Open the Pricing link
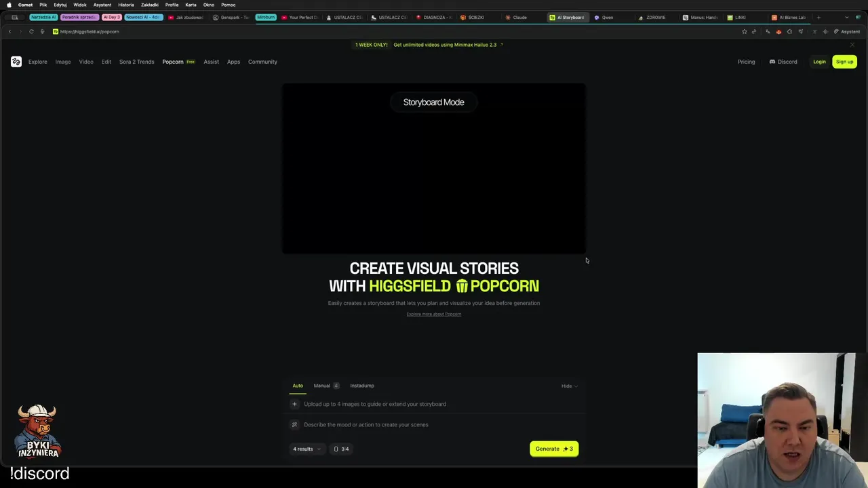Image resolution: width=868 pixels, height=488 pixels. click(x=746, y=62)
